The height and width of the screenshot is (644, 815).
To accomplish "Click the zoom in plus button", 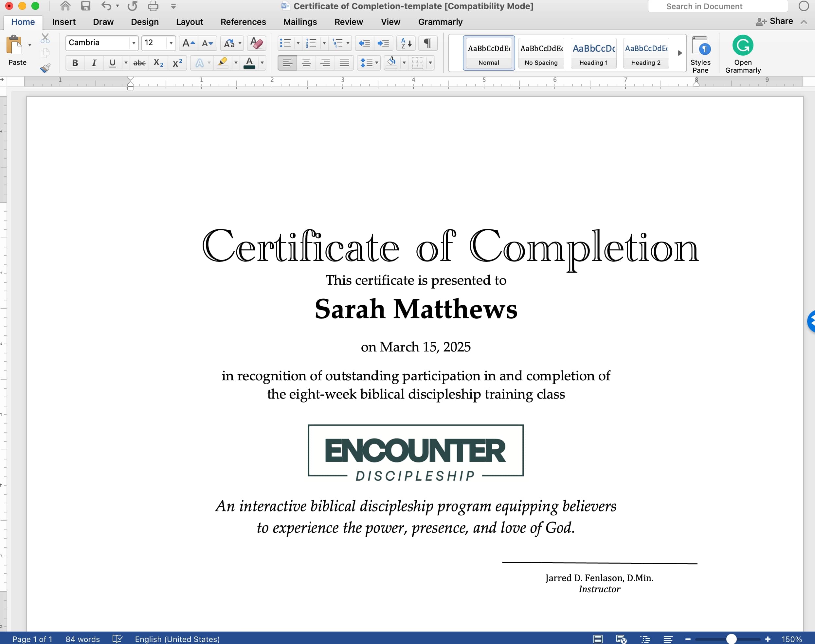I will pyautogui.click(x=768, y=639).
